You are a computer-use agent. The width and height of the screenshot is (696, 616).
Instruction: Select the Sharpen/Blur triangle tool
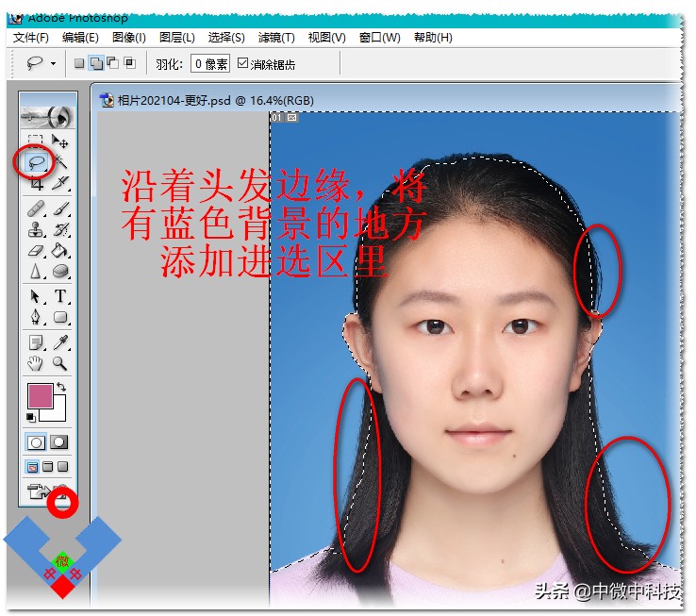pos(36,271)
